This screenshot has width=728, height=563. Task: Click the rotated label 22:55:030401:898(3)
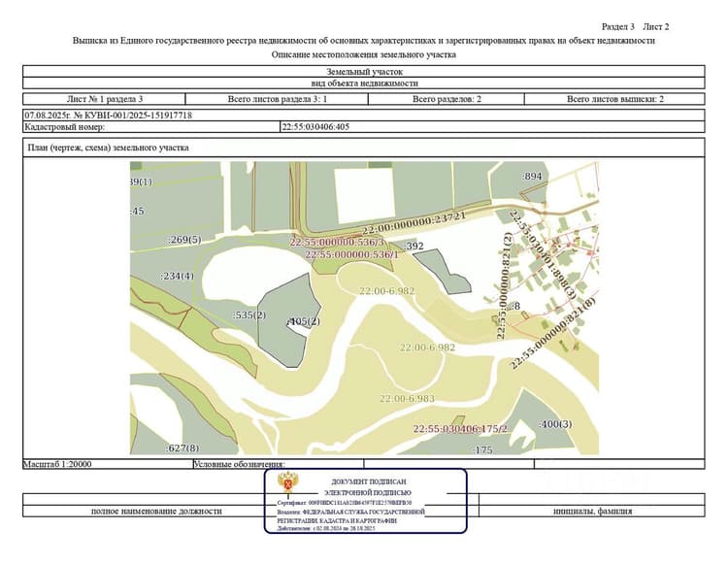(543, 254)
